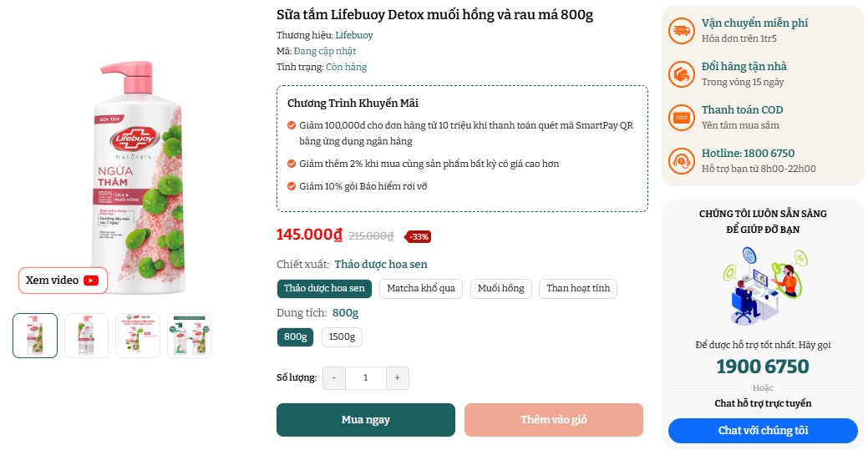
Task: Click the COD payment icon
Action: [x=682, y=118]
